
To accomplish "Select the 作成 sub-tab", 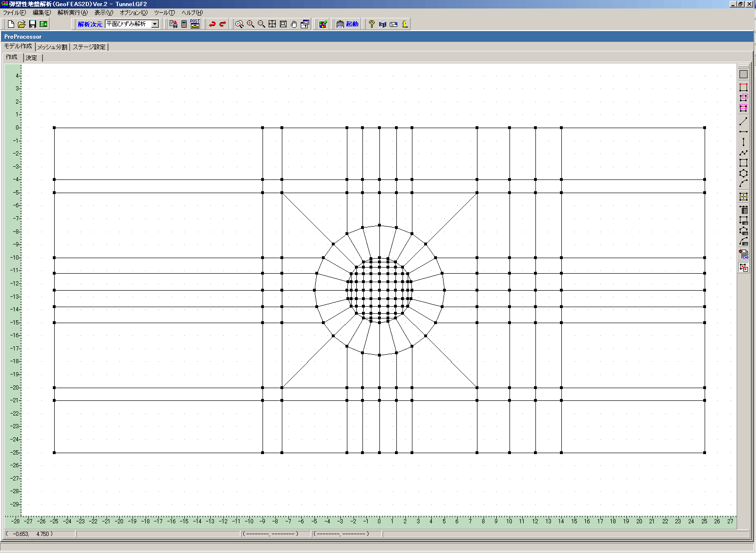I will [x=12, y=57].
